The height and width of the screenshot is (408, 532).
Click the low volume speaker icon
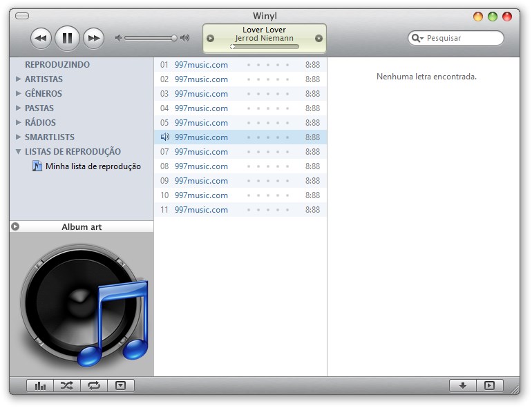click(118, 38)
